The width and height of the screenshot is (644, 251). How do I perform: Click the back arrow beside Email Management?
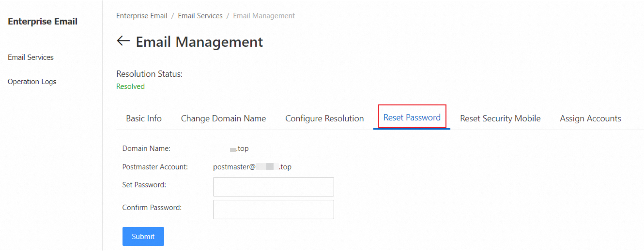pyautogui.click(x=123, y=41)
